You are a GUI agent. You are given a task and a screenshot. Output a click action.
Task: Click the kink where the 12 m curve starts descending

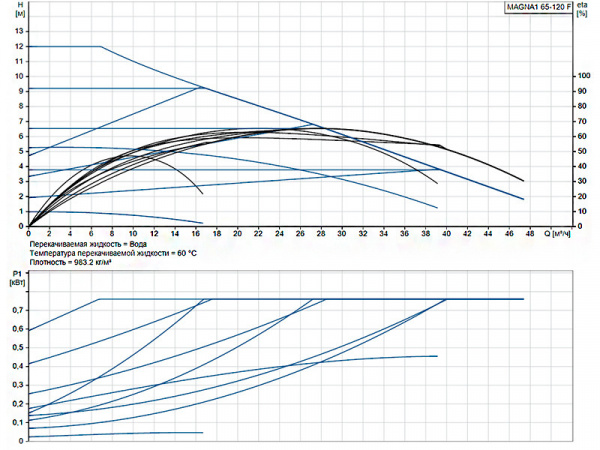pos(101,46)
